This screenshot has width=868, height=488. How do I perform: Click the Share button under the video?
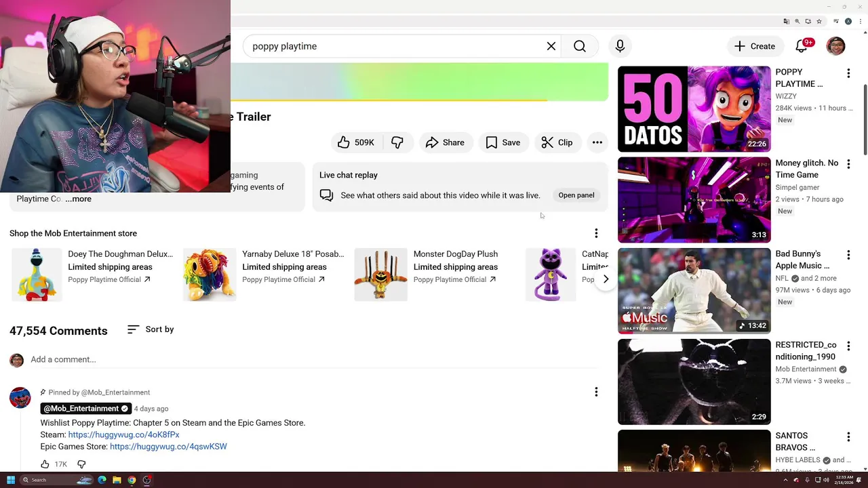(446, 142)
